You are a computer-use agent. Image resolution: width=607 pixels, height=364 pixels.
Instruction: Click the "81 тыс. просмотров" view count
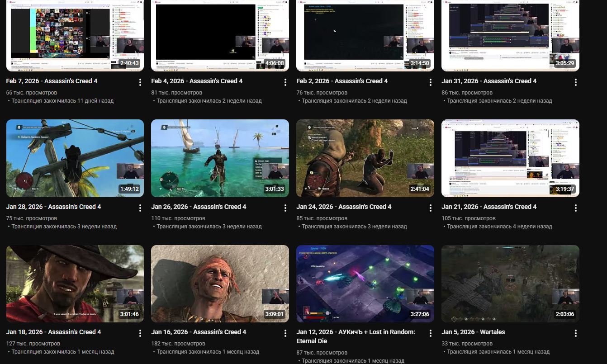pos(176,93)
